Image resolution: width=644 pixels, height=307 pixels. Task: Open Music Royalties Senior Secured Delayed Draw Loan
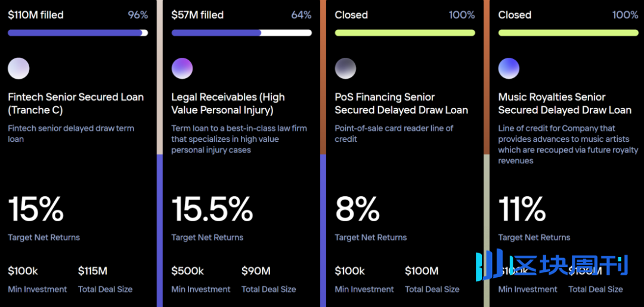point(565,104)
